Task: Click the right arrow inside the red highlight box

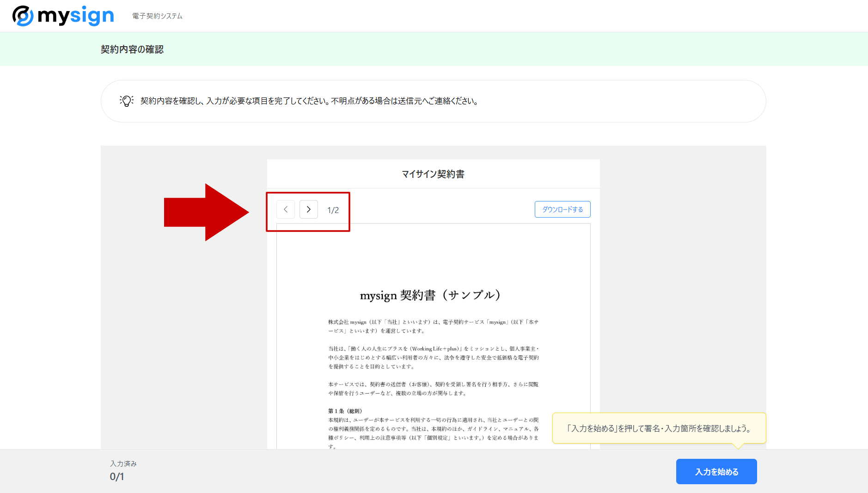Action: click(x=308, y=209)
